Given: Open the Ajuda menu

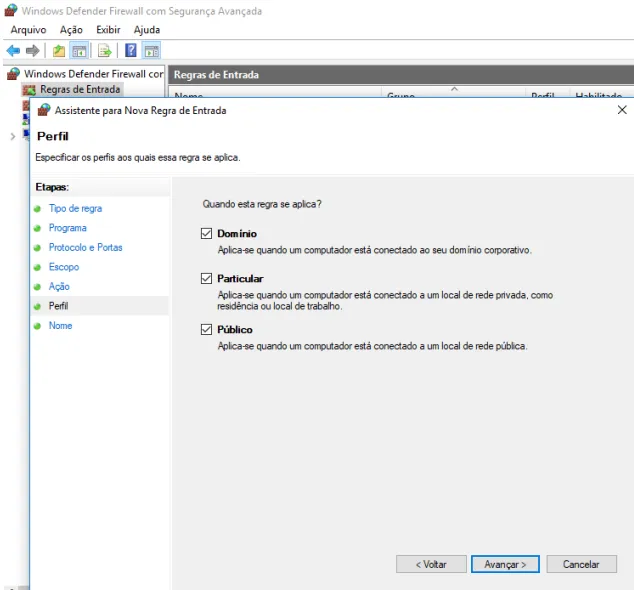Looking at the screenshot, I should 147,30.
